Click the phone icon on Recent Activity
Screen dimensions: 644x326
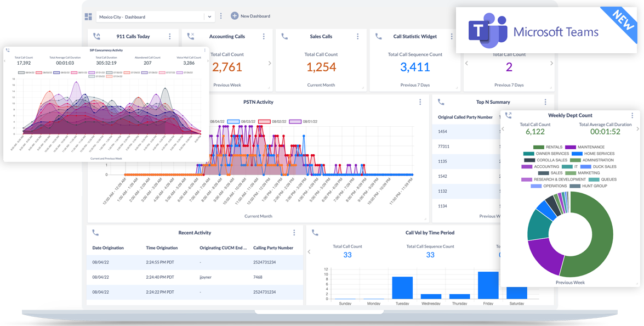95,233
